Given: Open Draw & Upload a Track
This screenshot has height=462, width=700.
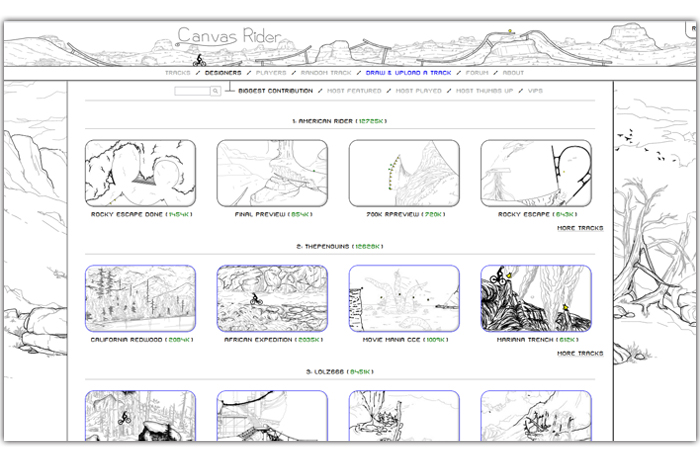Looking at the screenshot, I should [x=408, y=73].
